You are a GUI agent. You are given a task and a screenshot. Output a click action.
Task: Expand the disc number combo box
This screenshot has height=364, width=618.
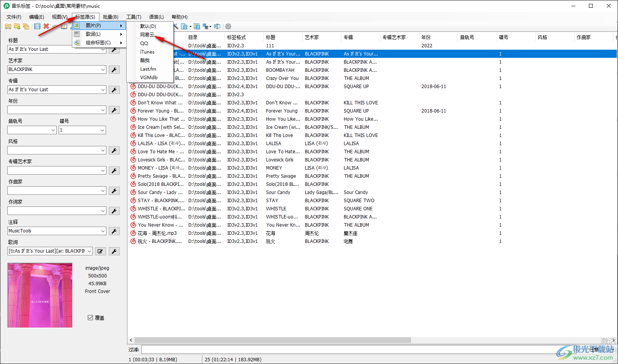coord(103,130)
